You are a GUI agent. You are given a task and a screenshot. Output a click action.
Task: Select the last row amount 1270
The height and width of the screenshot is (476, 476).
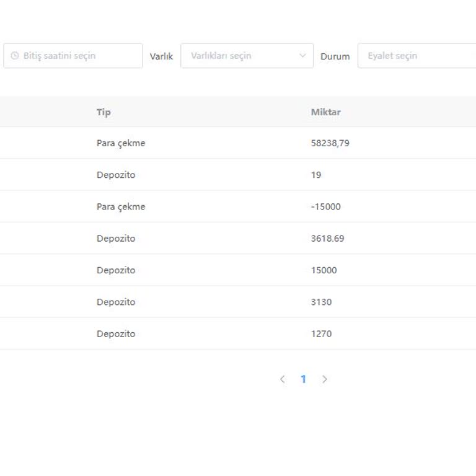click(x=321, y=334)
